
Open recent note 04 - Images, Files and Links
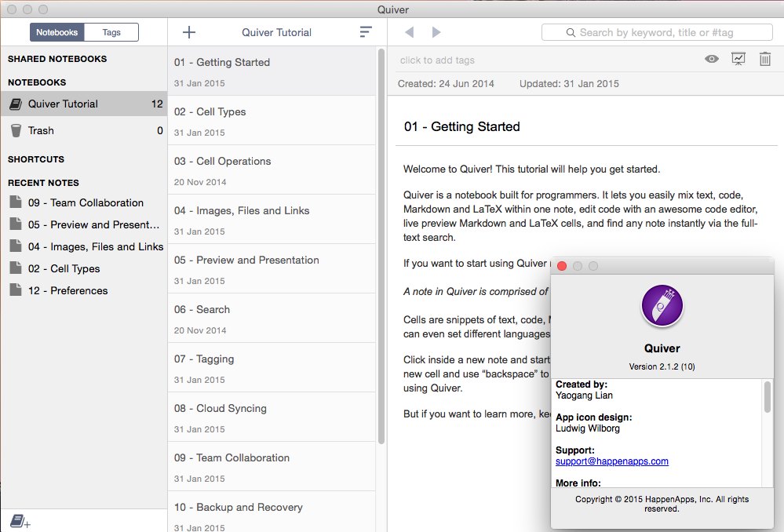[84, 246]
